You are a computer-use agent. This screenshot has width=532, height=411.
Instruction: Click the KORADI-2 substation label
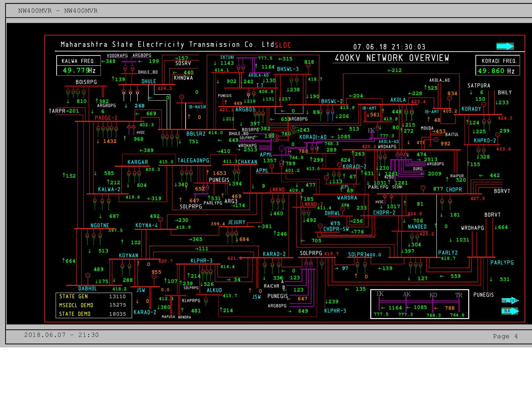[x=354, y=167]
